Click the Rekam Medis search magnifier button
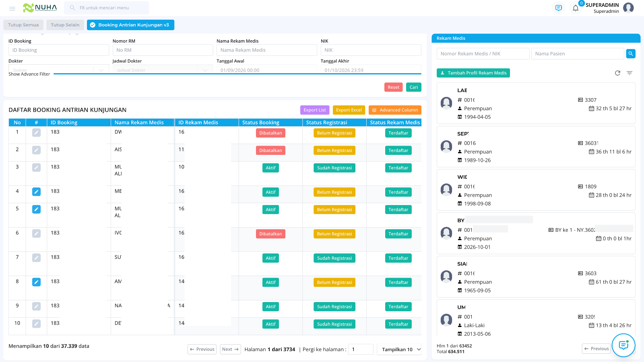644x362 pixels. 631,53
